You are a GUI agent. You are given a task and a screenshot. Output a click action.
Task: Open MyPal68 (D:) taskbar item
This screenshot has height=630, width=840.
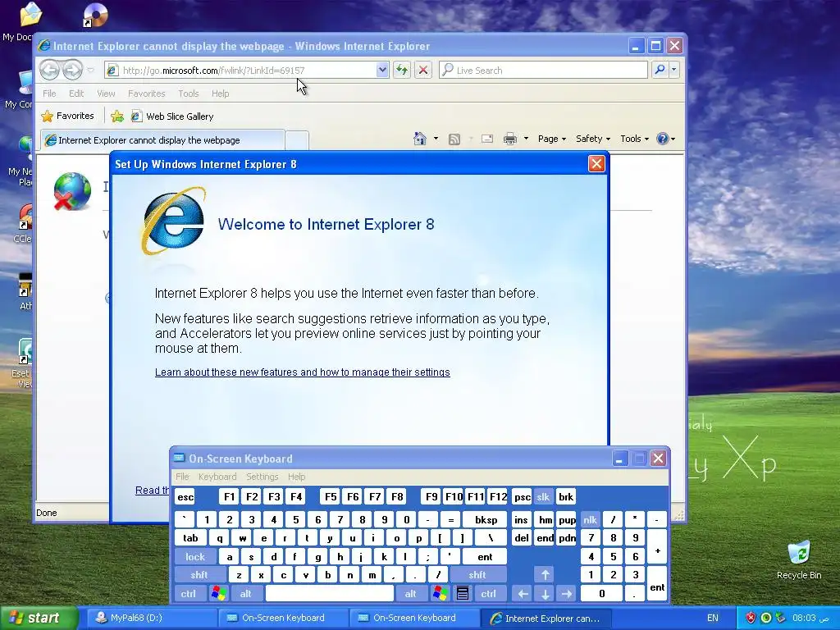click(150, 618)
